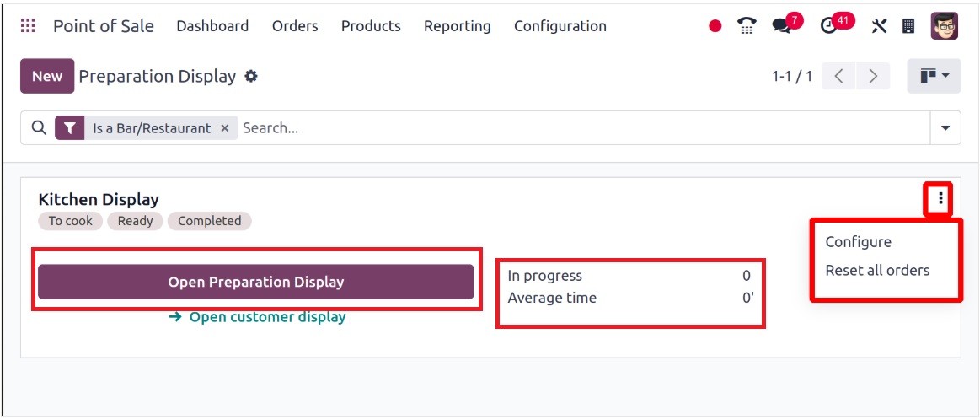Click the red recording status dot
The width and height of the screenshot is (980, 420).
click(715, 26)
